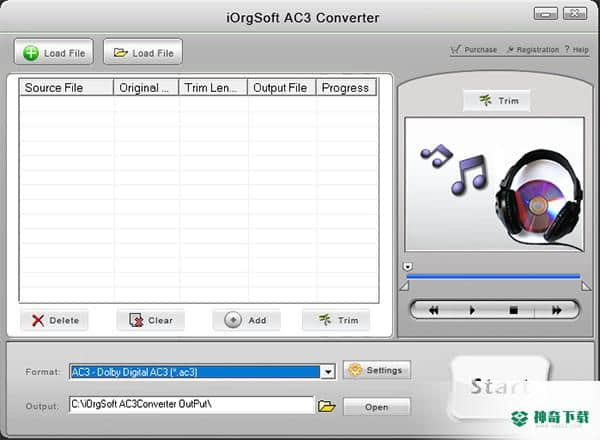Click the Delete button with red X
This screenshot has height=440, width=600.
(54, 320)
